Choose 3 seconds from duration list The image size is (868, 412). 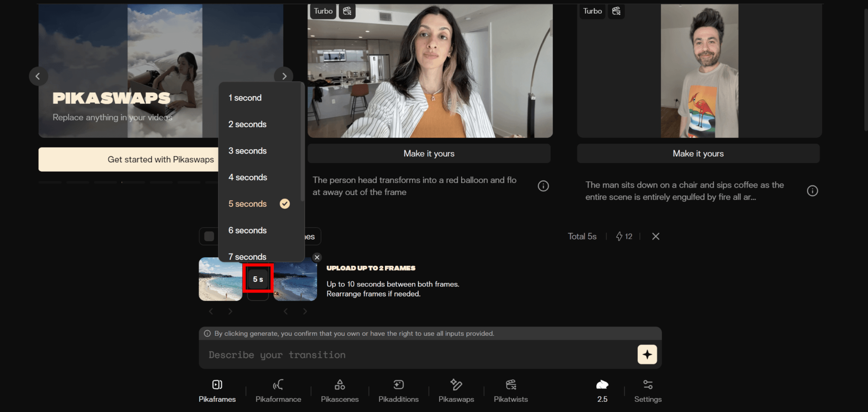248,151
